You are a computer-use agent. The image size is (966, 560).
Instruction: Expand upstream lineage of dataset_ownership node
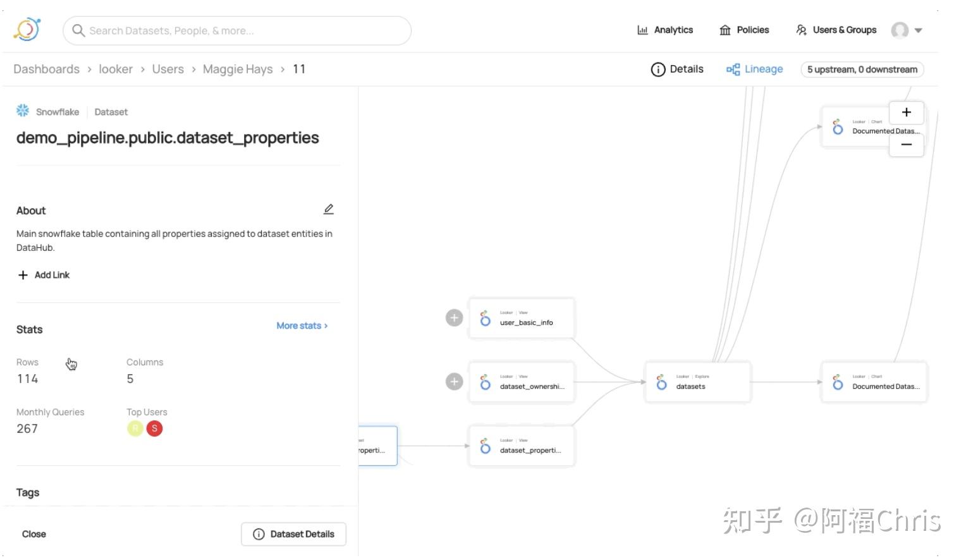454,381
